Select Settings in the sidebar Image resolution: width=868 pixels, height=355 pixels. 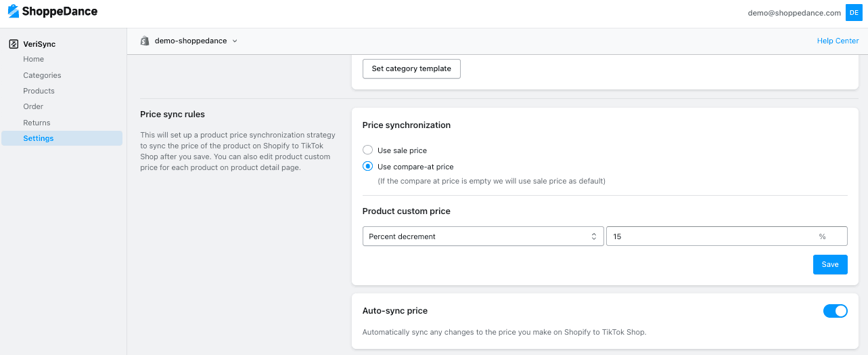tap(39, 138)
